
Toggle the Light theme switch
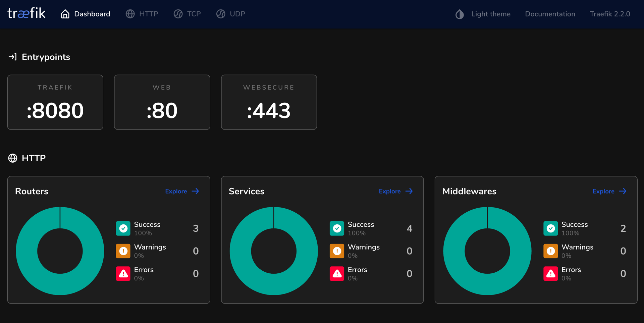tap(483, 14)
